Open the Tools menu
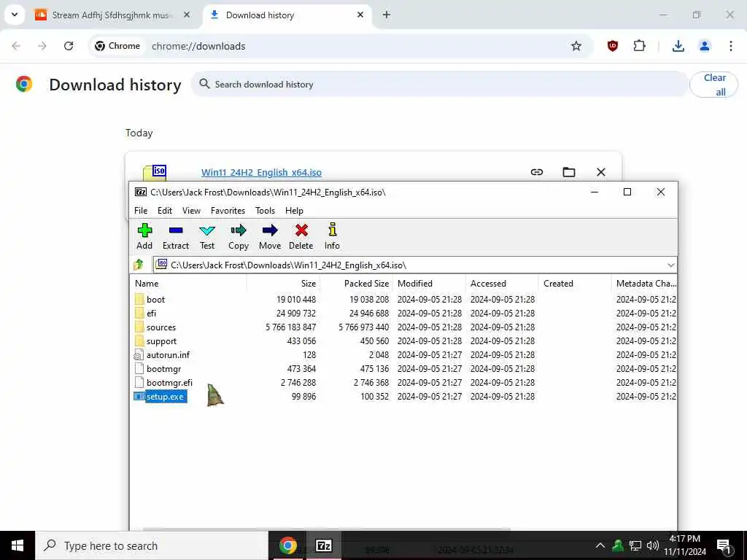Image resolution: width=747 pixels, height=560 pixels. (x=265, y=211)
